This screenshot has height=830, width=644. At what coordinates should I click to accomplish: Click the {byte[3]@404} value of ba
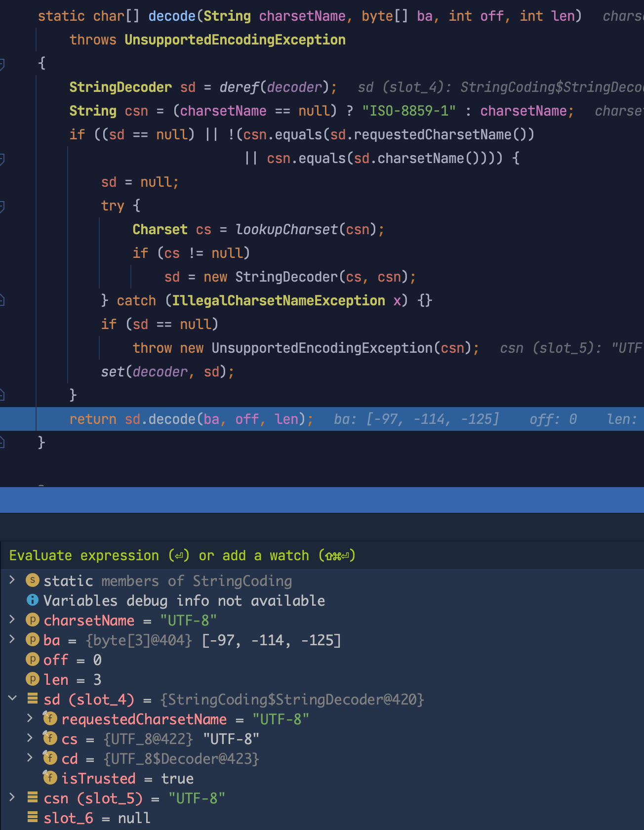coord(138,640)
